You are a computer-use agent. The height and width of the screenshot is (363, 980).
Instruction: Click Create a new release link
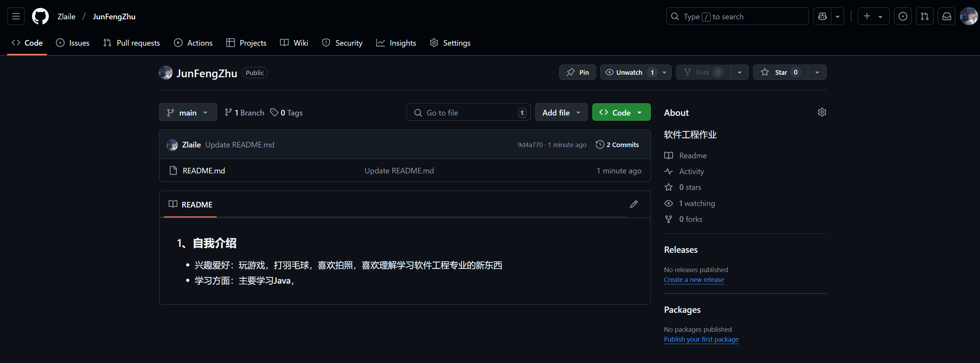coord(693,279)
